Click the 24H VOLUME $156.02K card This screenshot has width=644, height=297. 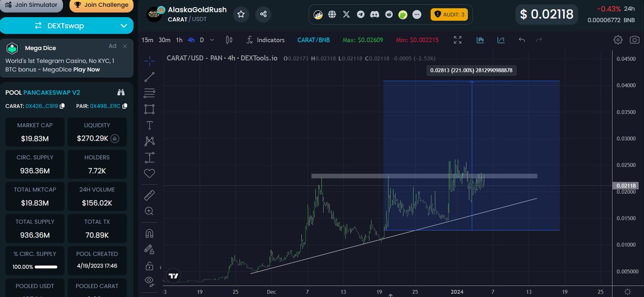tap(97, 197)
